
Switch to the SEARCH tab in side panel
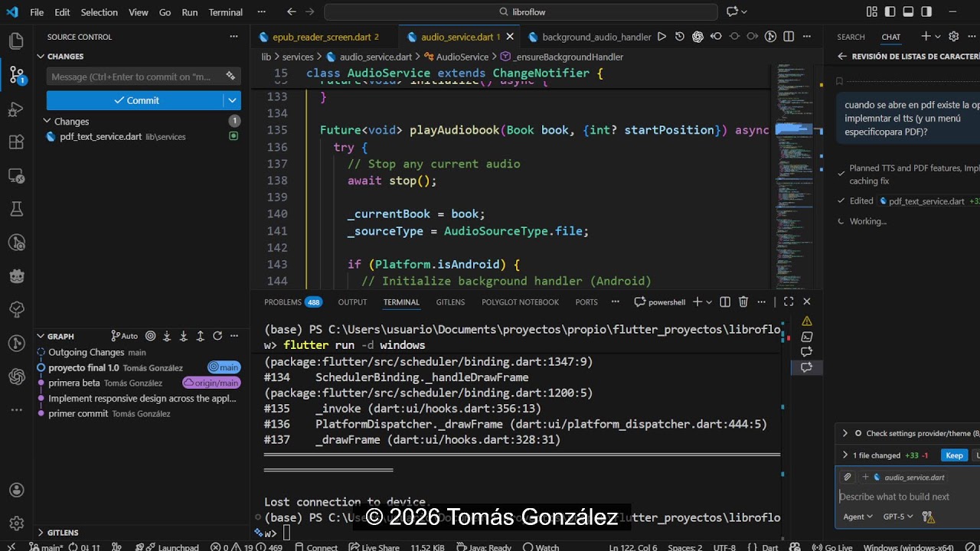[851, 37]
